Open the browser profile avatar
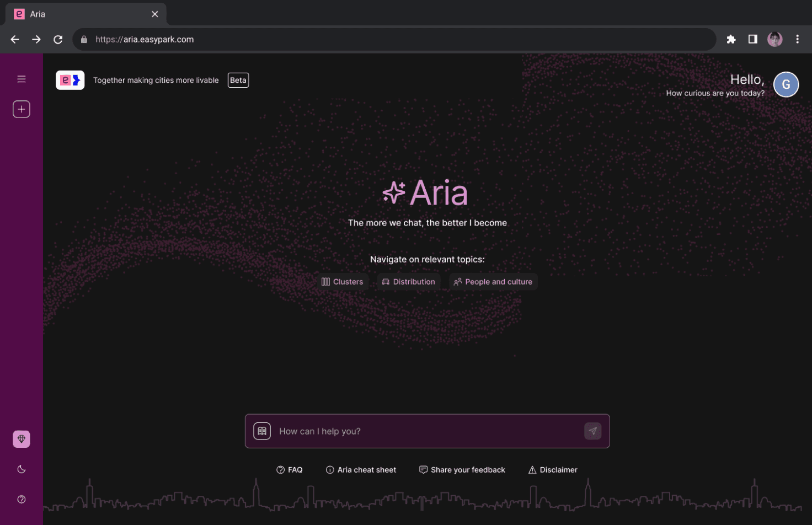The height and width of the screenshot is (525, 812). (x=775, y=39)
